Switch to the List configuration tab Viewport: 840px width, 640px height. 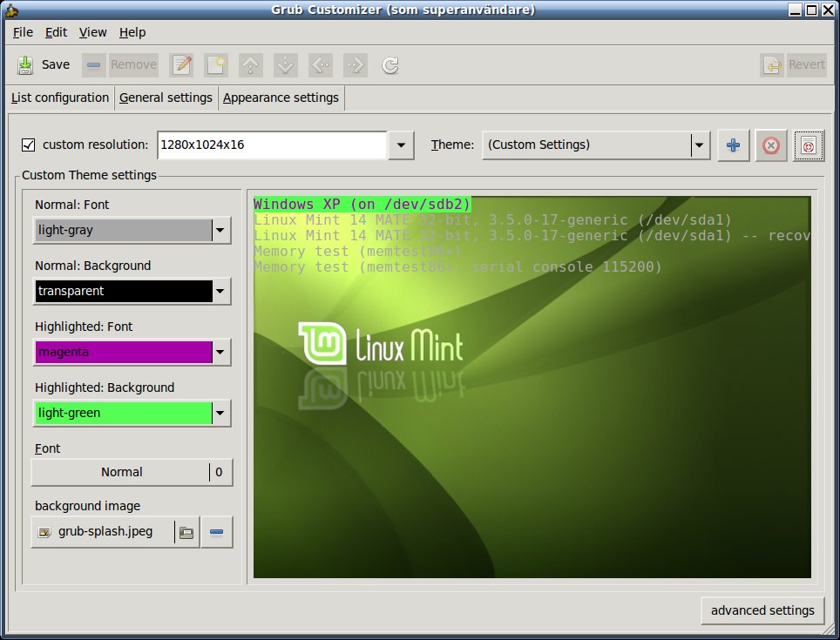pos(60,98)
